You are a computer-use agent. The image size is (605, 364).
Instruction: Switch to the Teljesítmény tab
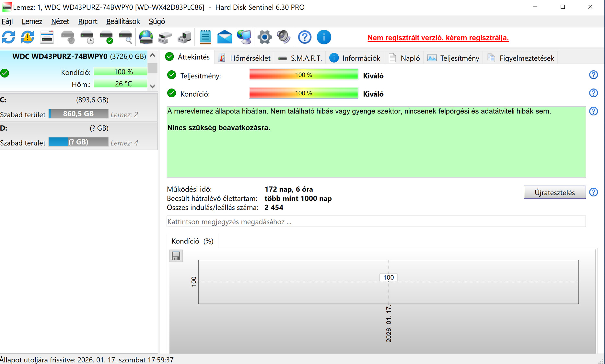pos(453,58)
